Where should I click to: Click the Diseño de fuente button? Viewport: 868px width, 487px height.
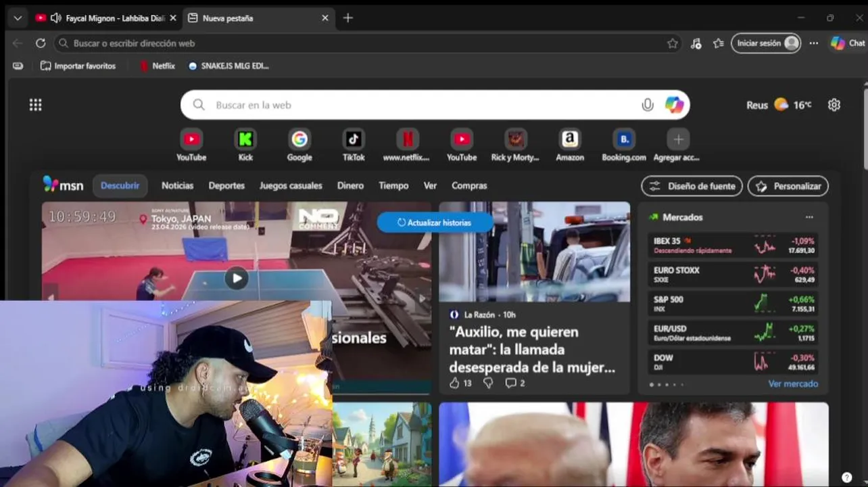click(692, 186)
